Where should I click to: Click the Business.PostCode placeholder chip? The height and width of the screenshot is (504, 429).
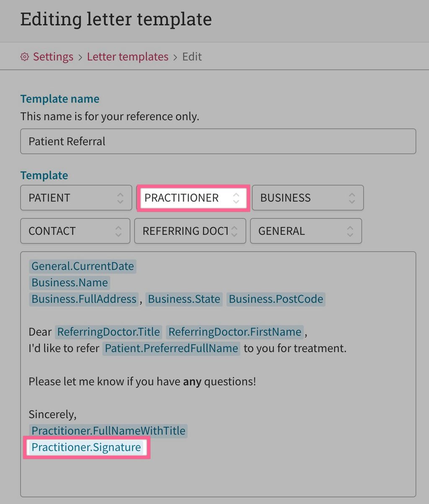pyautogui.click(x=276, y=299)
